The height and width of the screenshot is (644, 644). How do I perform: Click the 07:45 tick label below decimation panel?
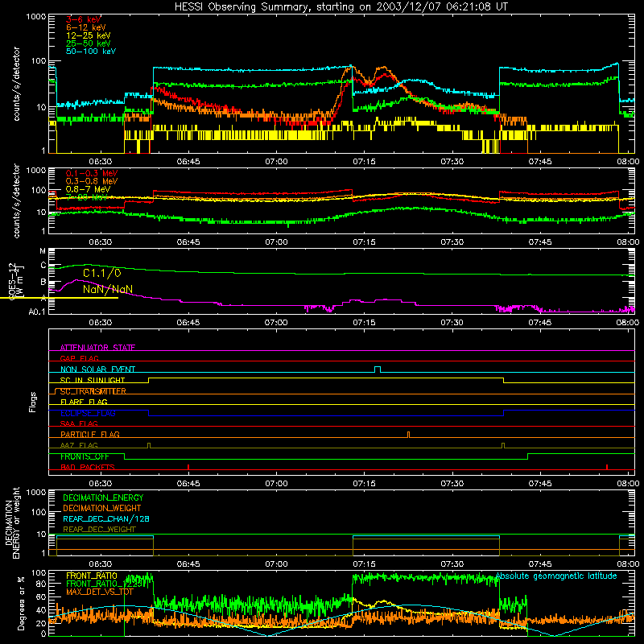click(539, 564)
